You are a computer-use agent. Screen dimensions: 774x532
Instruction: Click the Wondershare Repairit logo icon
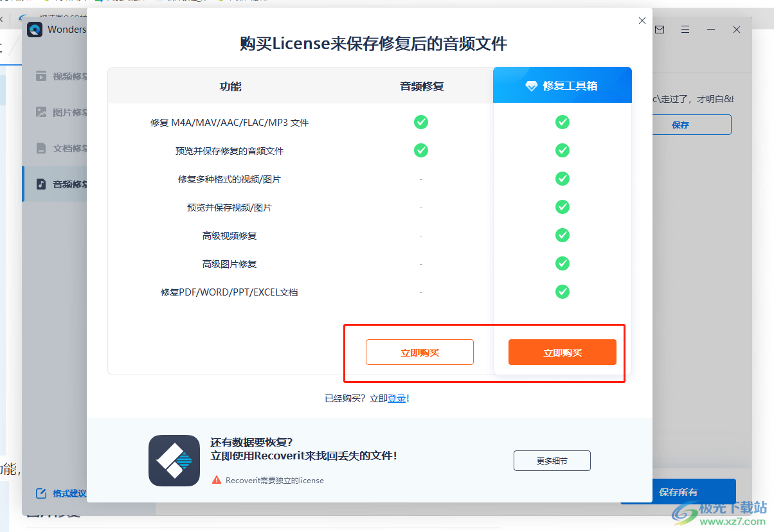coord(35,30)
